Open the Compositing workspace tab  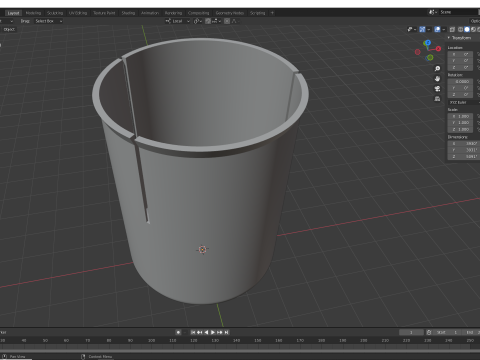point(198,13)
